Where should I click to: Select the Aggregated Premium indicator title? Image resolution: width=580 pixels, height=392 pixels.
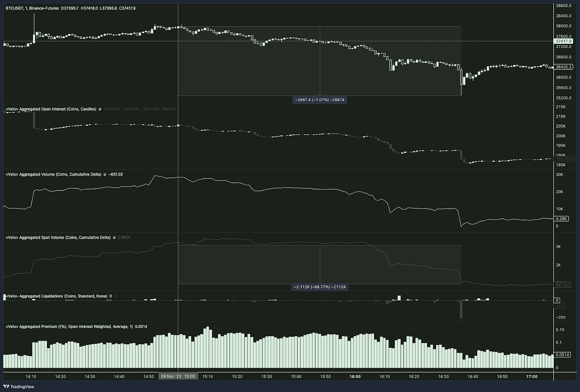point(69,327)
